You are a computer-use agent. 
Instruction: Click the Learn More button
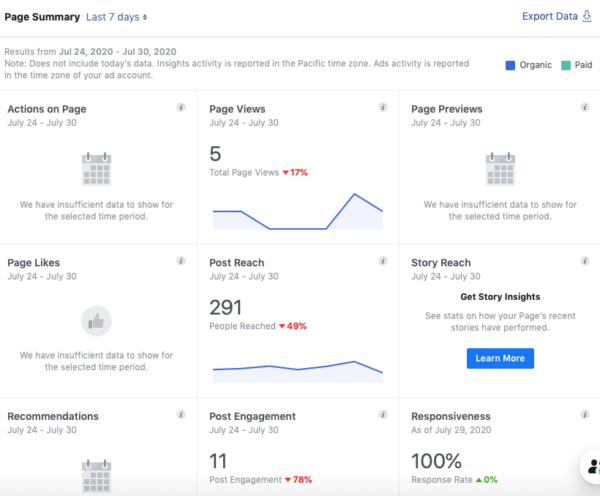(500, 358)
